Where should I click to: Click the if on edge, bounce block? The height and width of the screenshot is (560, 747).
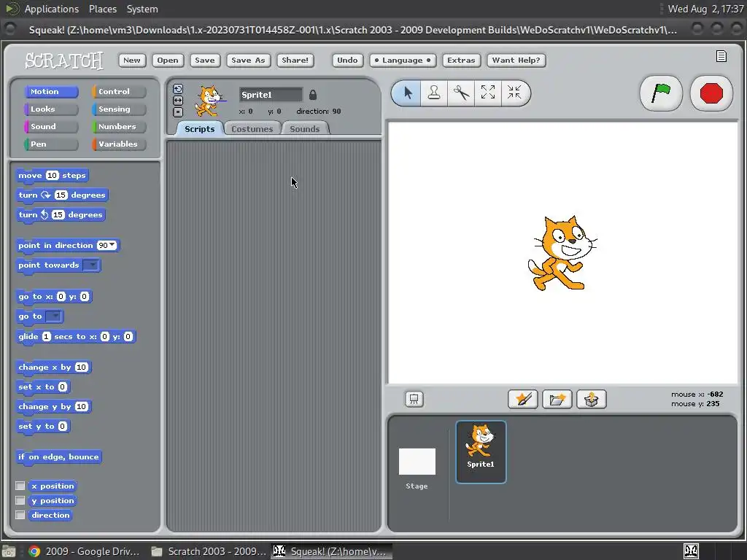[58, 457]
